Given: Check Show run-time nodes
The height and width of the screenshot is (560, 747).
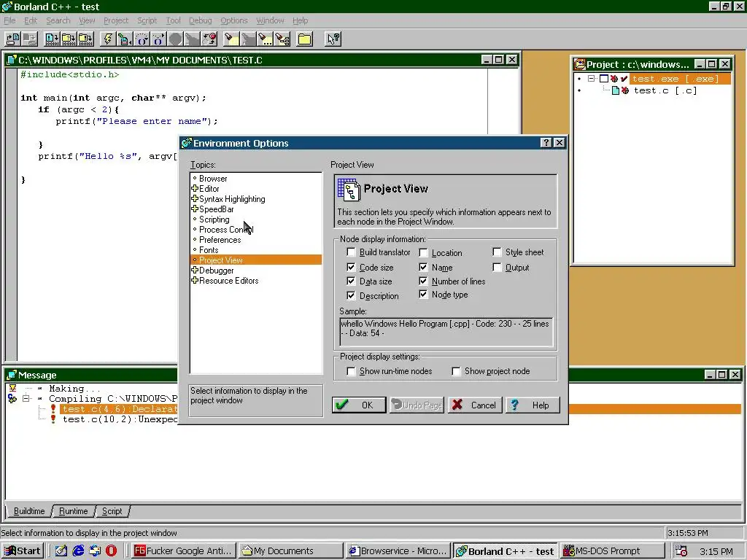Looking at the screenshot, I should tap(351, 371).
